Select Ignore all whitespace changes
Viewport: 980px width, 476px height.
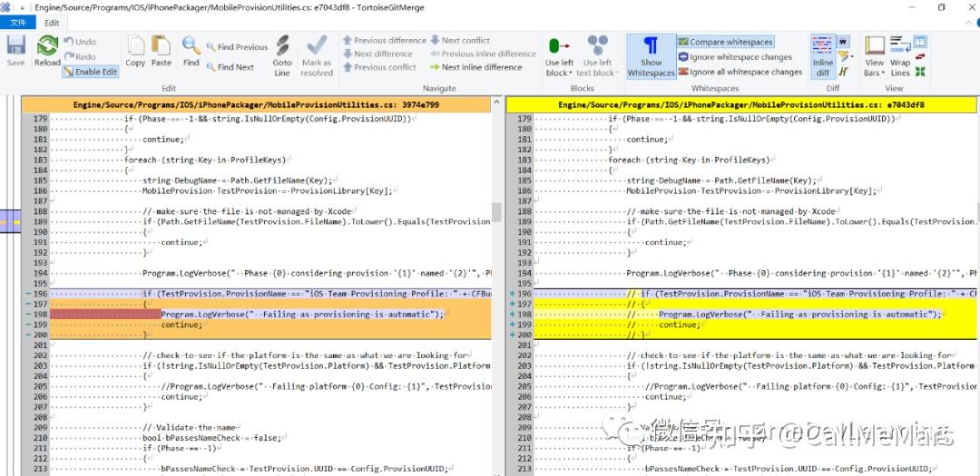[x=740, y=72]
